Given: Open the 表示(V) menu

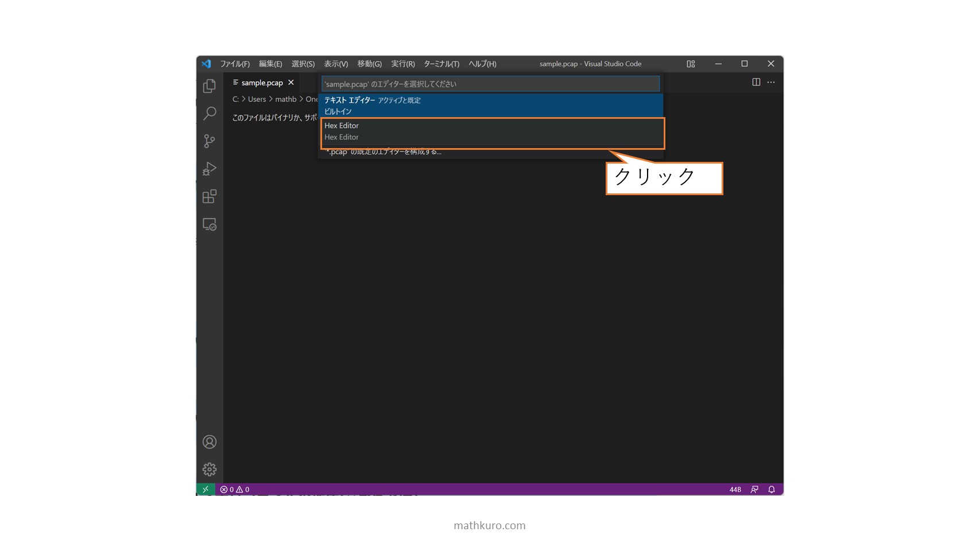Looking at the screenshot, I should click(x=336, y=64).
